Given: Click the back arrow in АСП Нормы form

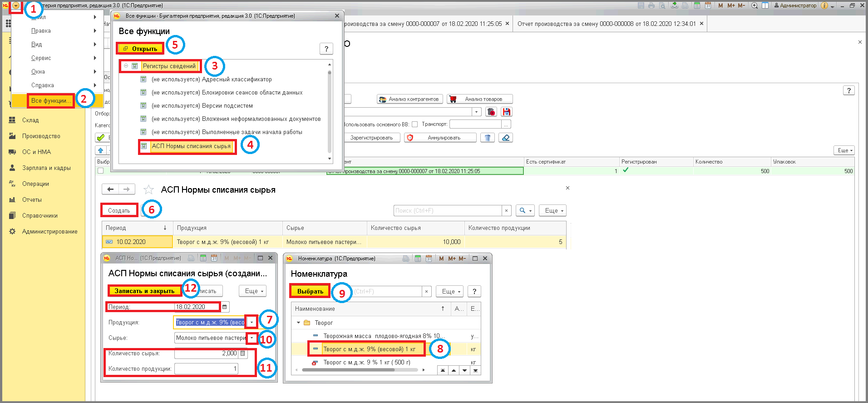Looking at the screenshot, I should pos(110,189).
